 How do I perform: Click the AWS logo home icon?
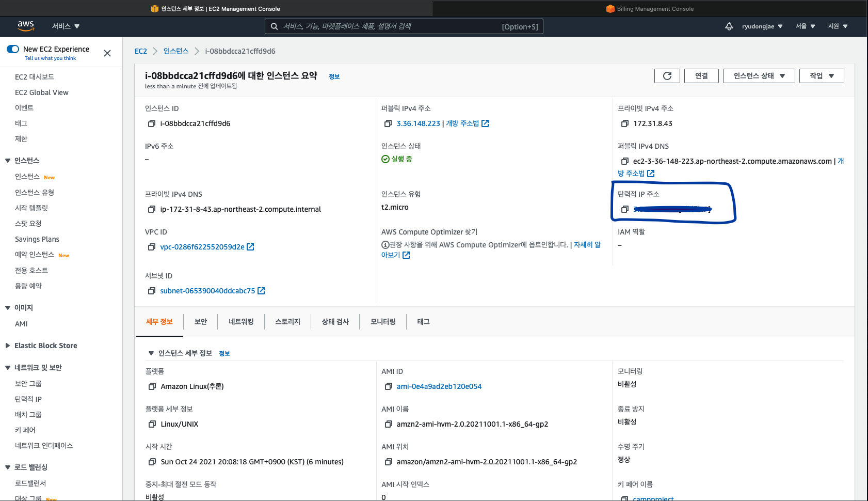(25, 26)
